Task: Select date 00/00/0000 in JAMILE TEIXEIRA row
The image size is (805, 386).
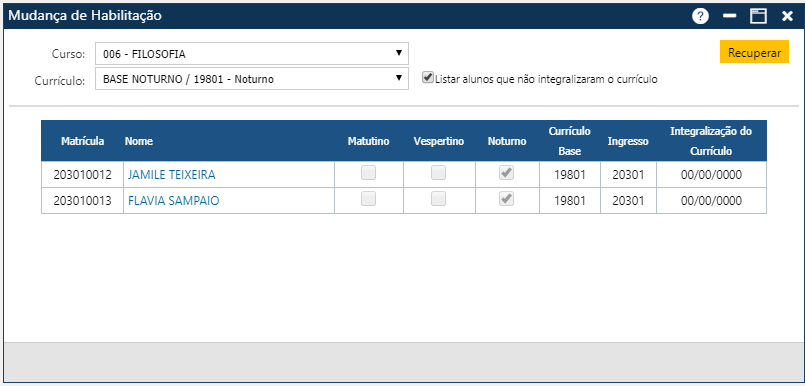Action: 711,175
